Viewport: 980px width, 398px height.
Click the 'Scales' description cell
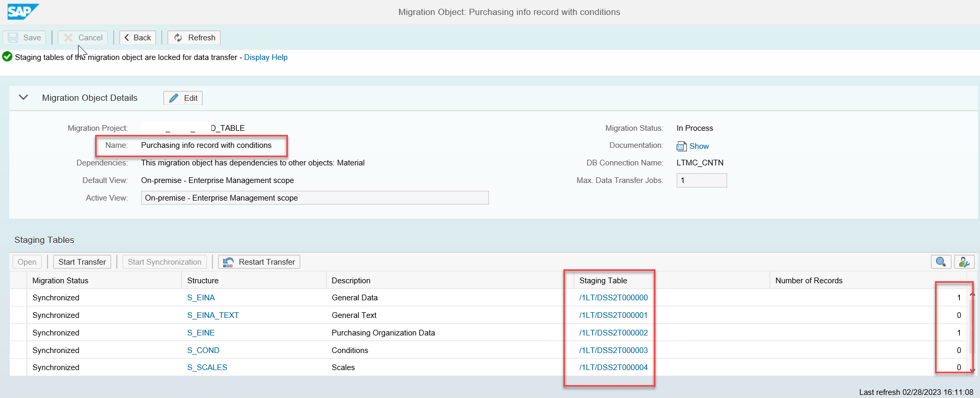343,368
